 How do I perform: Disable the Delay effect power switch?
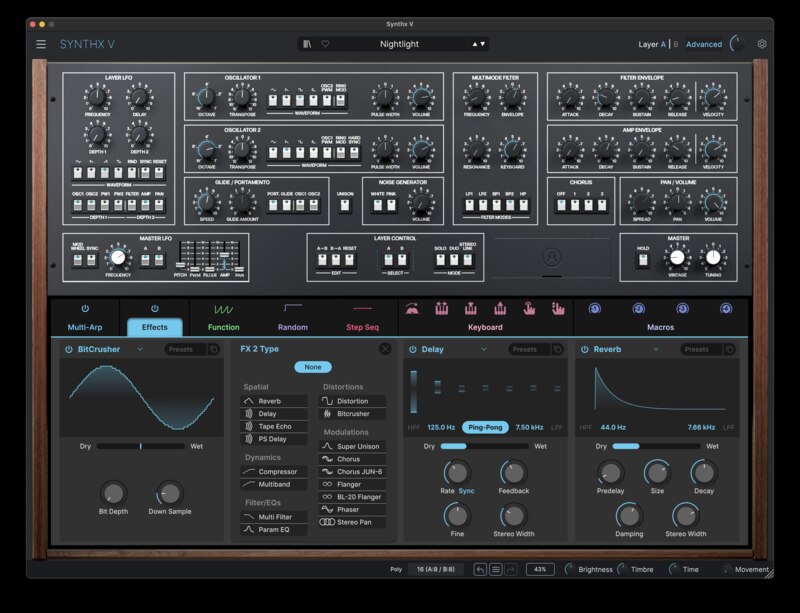412,350
